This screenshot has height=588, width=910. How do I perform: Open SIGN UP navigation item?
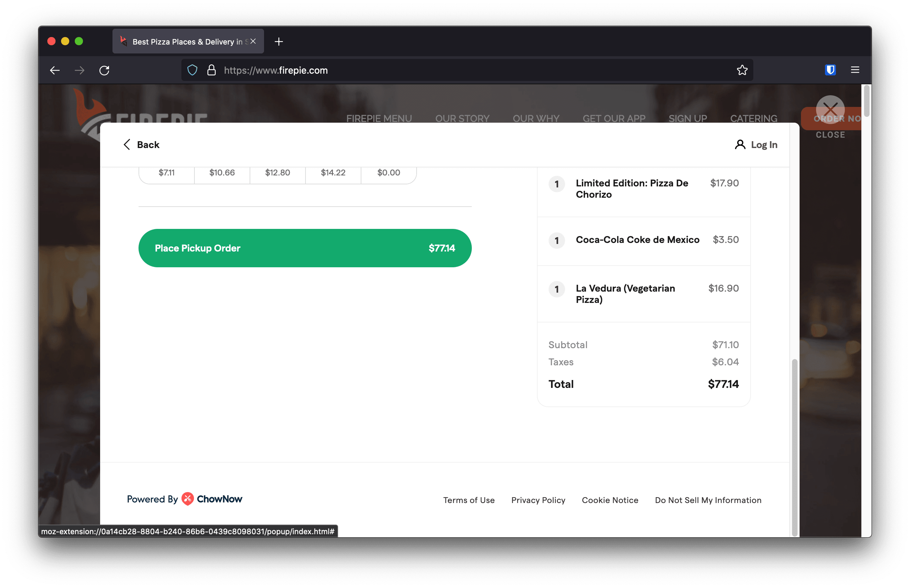pyautogui.click(x=688, y=118)
